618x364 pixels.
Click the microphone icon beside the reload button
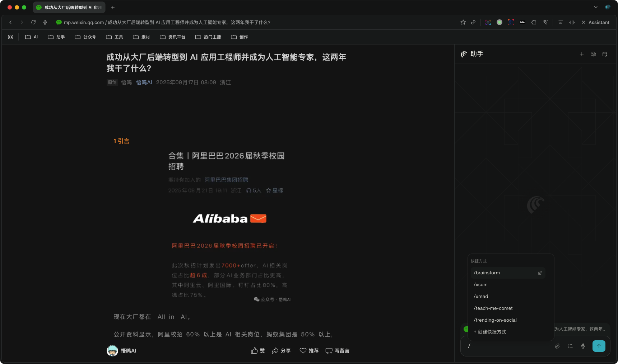(x=45, y=22)
